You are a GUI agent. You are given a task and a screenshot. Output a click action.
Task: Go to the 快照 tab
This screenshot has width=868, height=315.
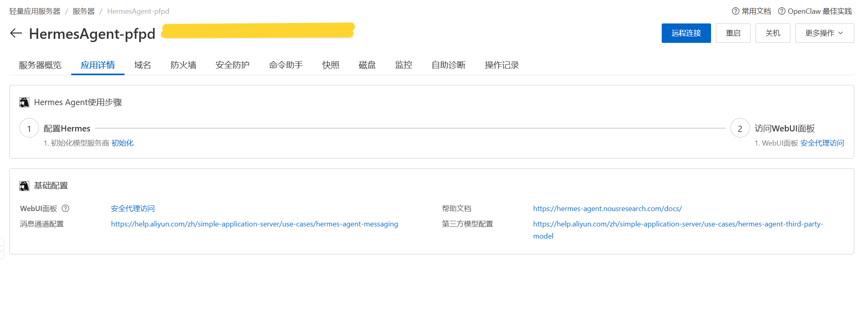[331, 65]
